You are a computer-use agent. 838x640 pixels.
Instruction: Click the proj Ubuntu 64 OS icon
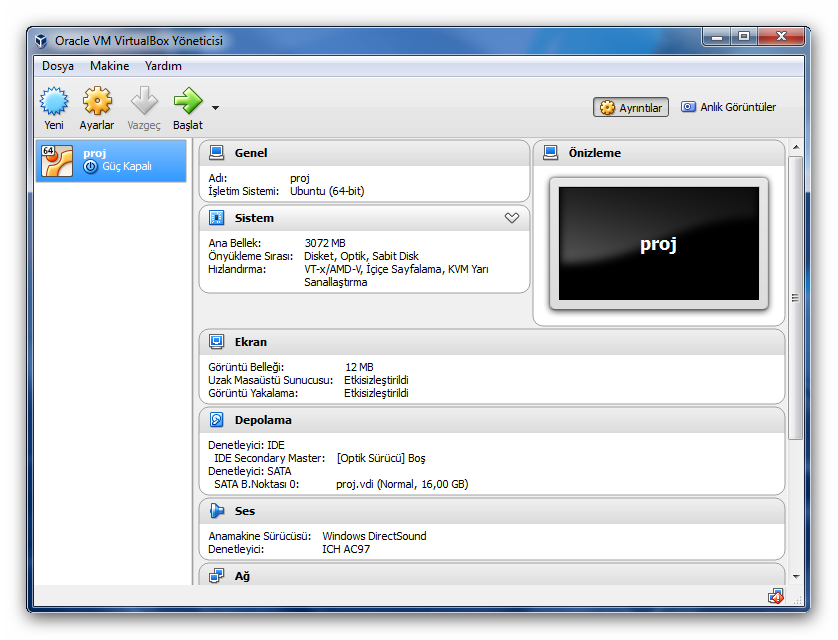[57, 161]
